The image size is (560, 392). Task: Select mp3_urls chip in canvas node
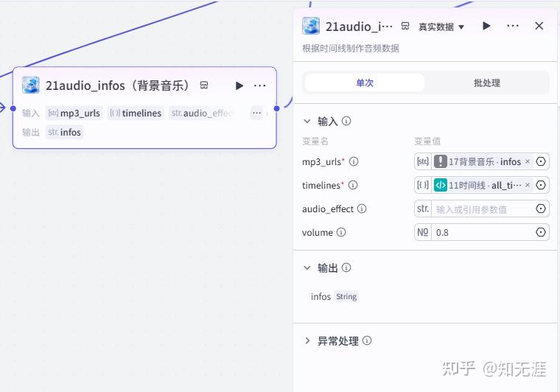[74, 113]
